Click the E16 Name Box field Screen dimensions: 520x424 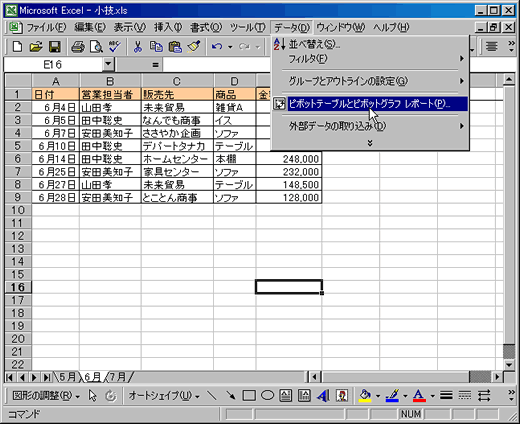[53, 64]
